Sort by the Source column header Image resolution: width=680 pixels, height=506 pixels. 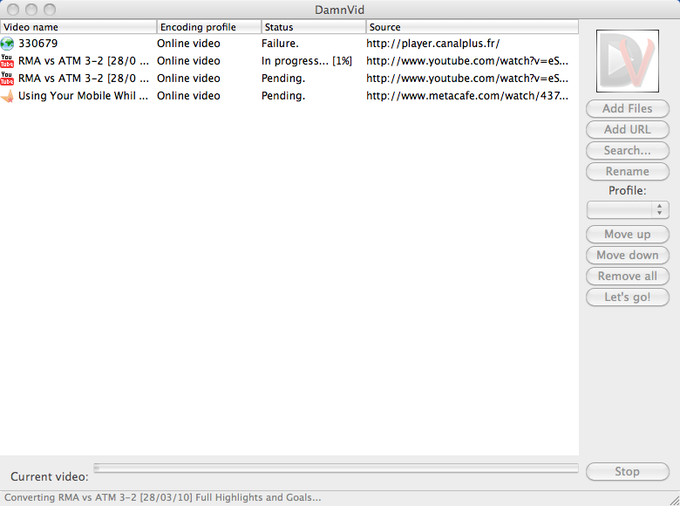point(472,27)
